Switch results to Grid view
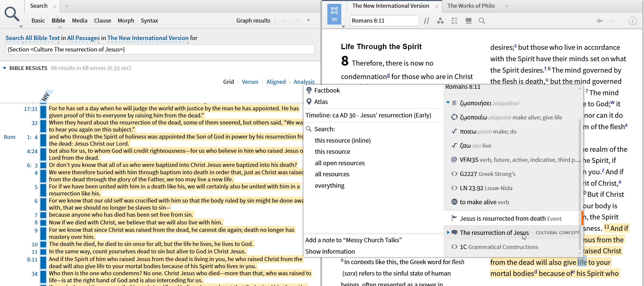The width and height of the screenshot is (644, 286). click(x=228, y=82)
